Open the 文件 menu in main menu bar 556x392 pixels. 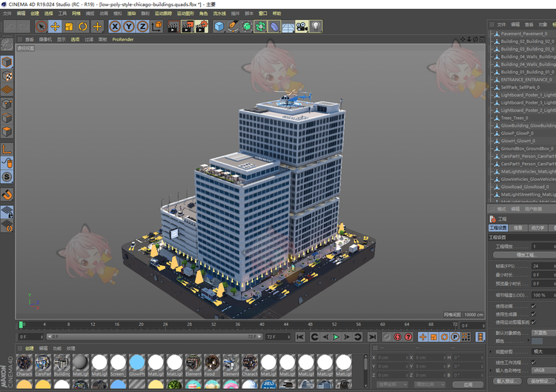7,13
